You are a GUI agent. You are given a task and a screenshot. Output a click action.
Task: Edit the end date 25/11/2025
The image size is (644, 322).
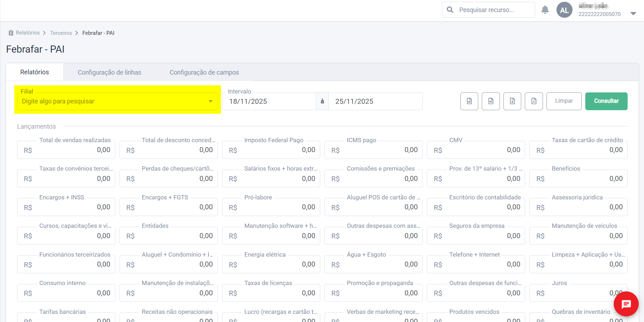point(375,101)
